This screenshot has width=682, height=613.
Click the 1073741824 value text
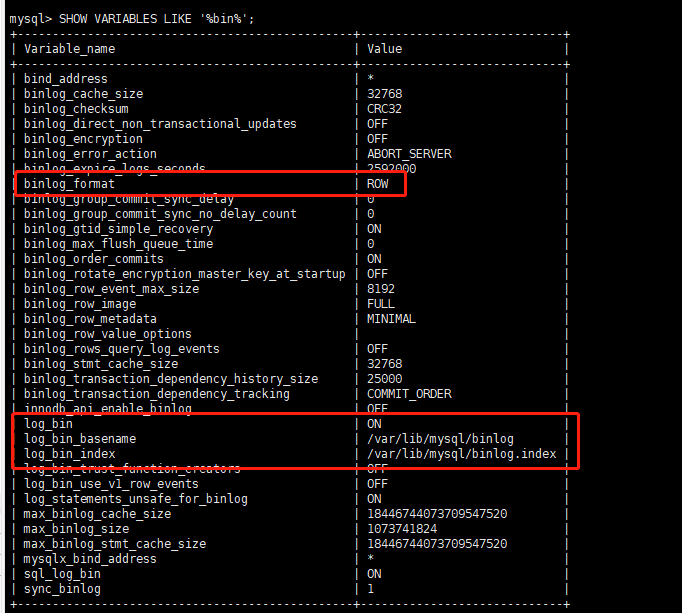point(403,529)
